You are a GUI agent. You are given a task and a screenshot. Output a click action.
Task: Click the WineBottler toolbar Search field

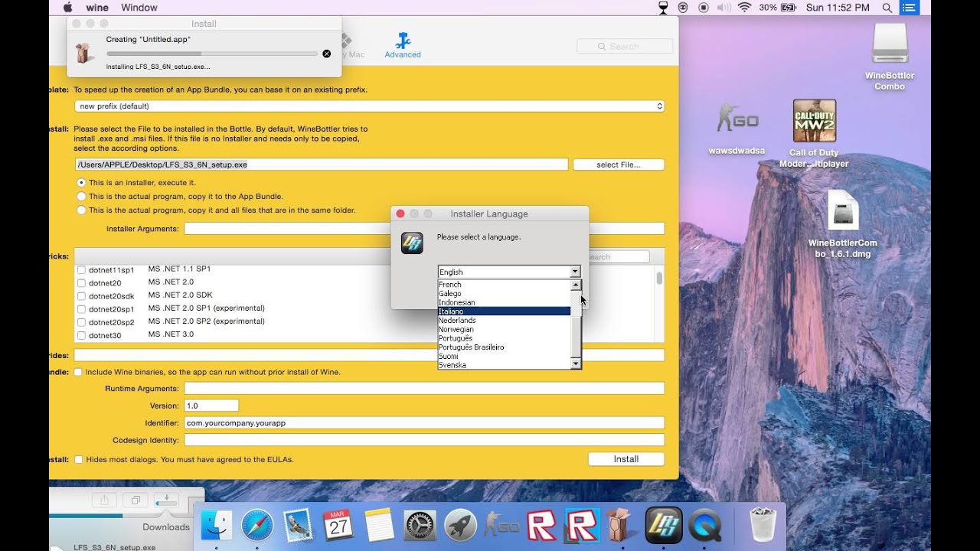[625, 47]
